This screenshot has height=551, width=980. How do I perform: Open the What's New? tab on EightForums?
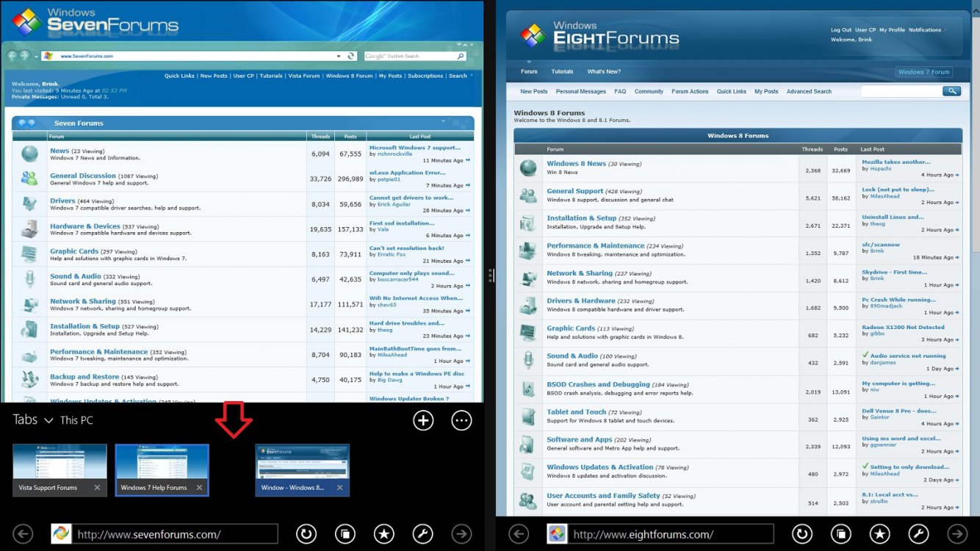coord(602,71)
